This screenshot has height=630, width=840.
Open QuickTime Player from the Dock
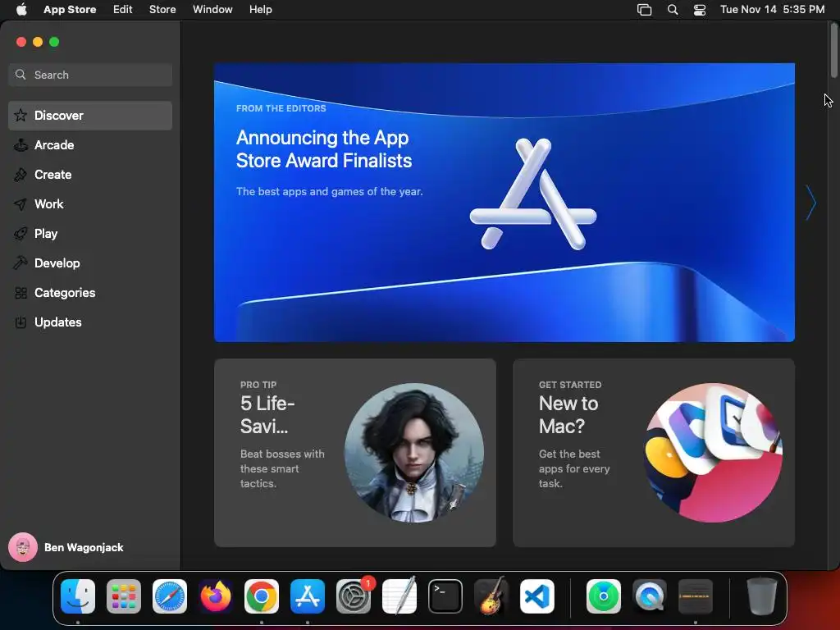coord(650,596)
